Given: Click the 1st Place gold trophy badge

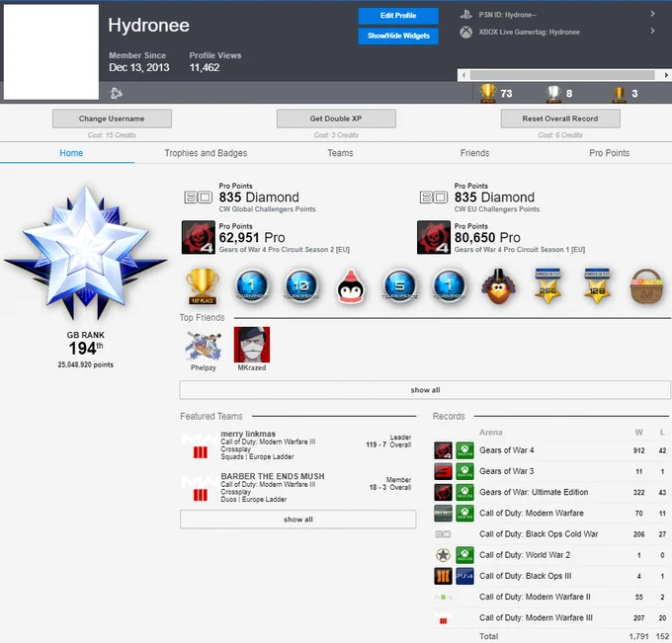Looking at the screenshot, I should point(203,285).
